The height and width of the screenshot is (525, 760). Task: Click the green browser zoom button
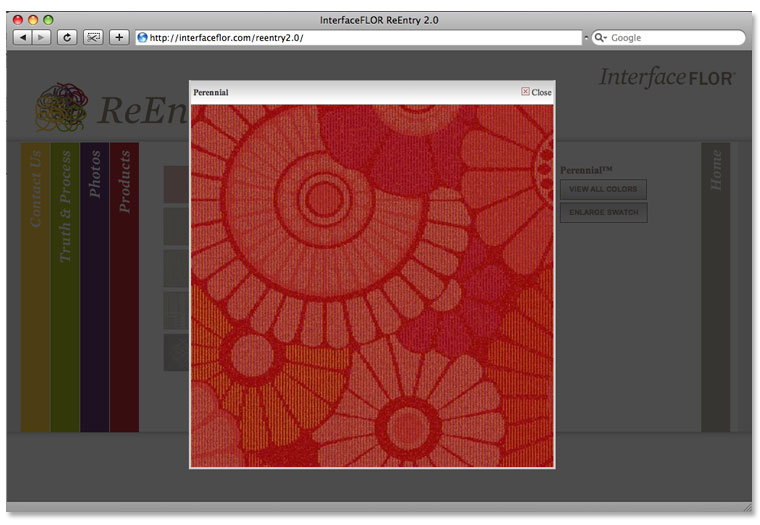tap(48, 20)
